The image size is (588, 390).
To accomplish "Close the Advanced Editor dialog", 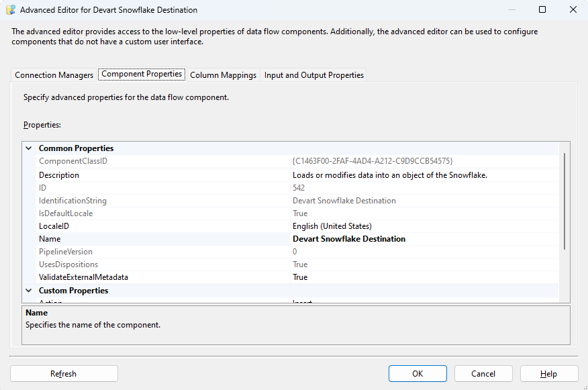I will click(x=572, y=10).
